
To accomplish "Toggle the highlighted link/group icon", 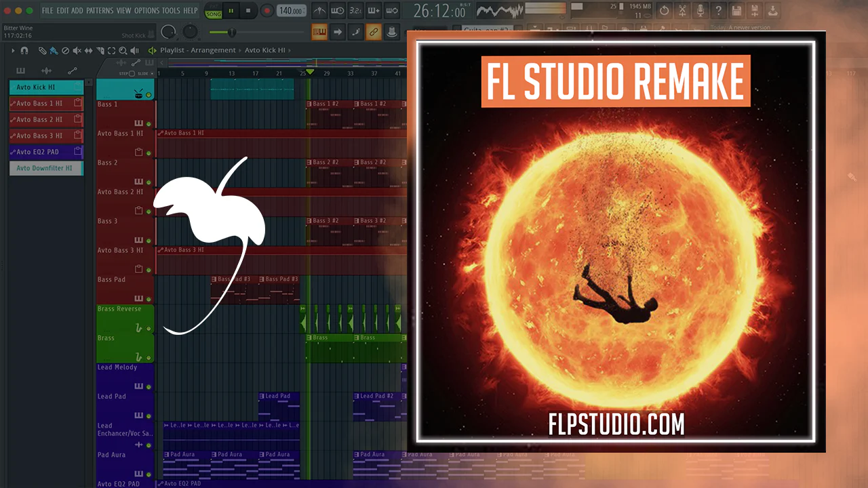I will (x=374, y=31).
